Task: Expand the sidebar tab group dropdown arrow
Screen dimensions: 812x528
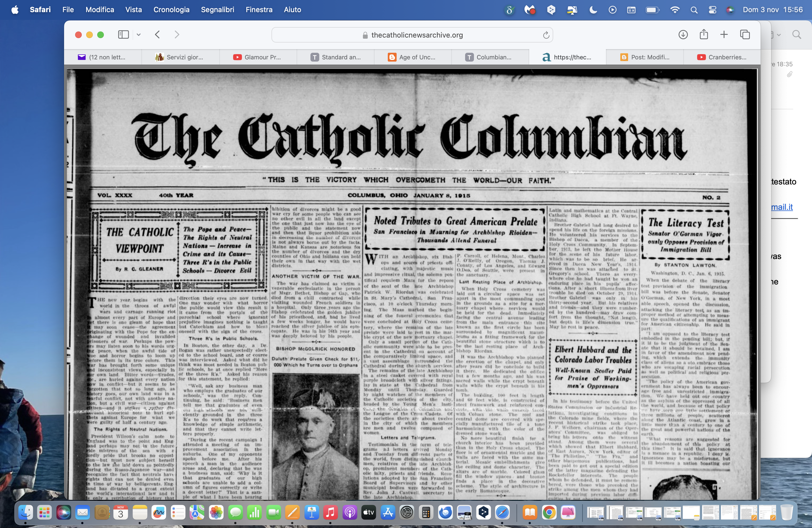Action: pyautogui.click(x=139, y=35)
